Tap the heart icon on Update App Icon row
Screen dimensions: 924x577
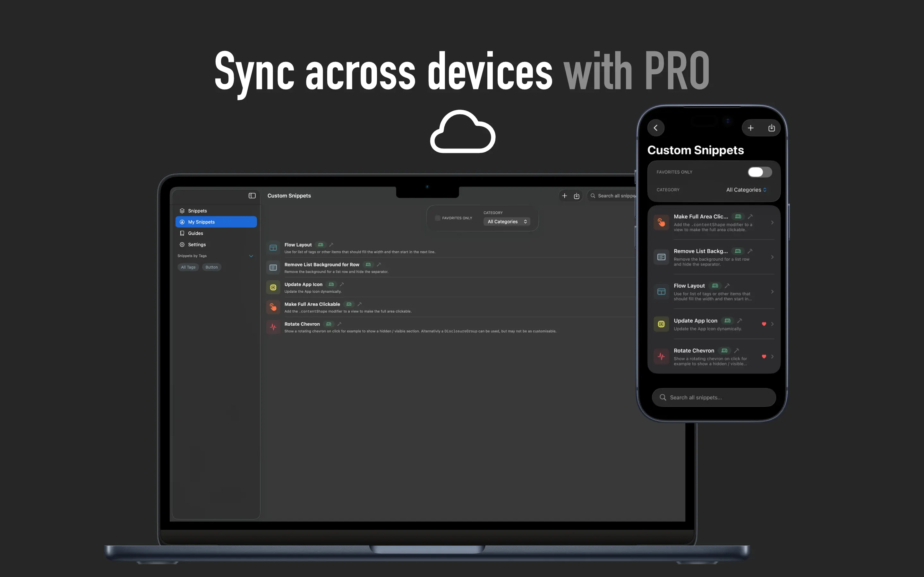(764, 324)
